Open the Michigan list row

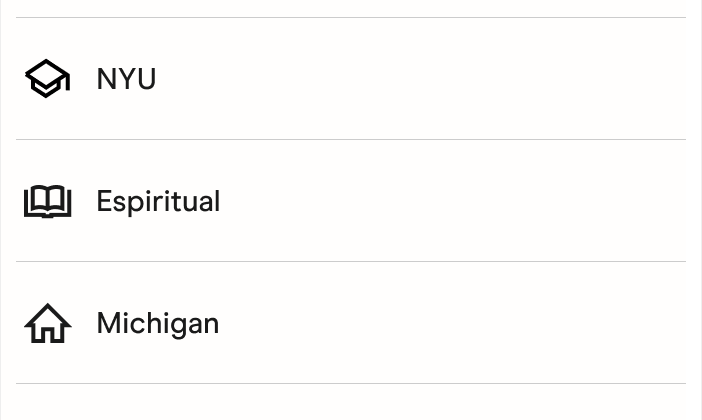350,323
